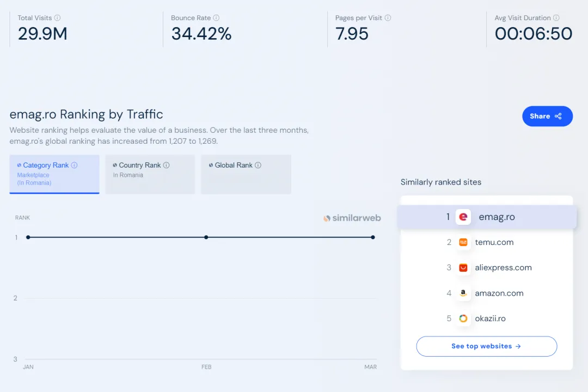Image resolution: width=588 pixels, height=392 pixels.
Task: Click the January data point on chart
Action: 28,237
